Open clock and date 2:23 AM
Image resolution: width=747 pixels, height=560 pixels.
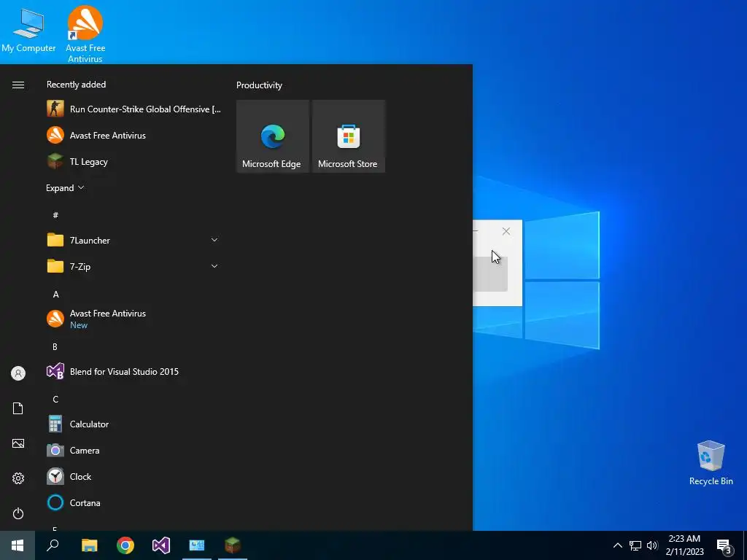point(684,545)
